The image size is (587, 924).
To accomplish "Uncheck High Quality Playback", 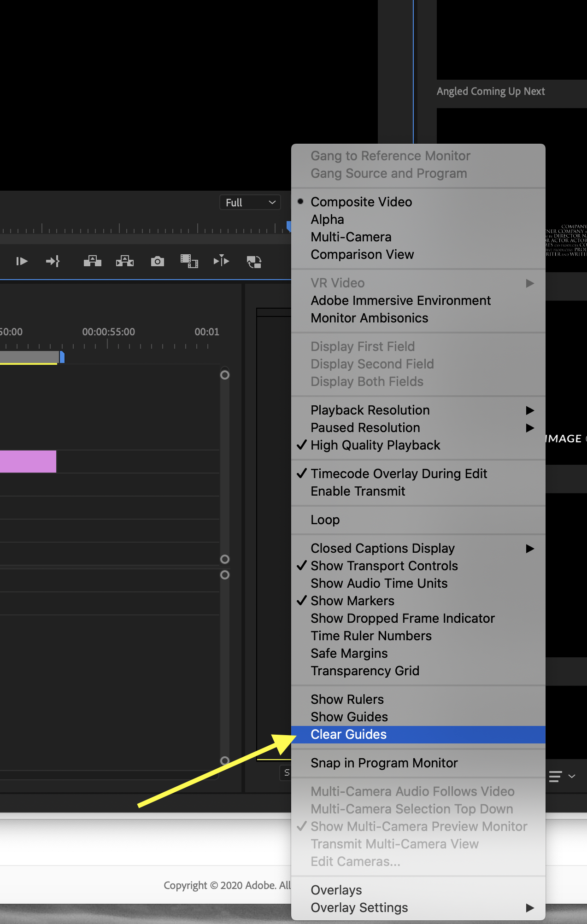I will 375,445.
